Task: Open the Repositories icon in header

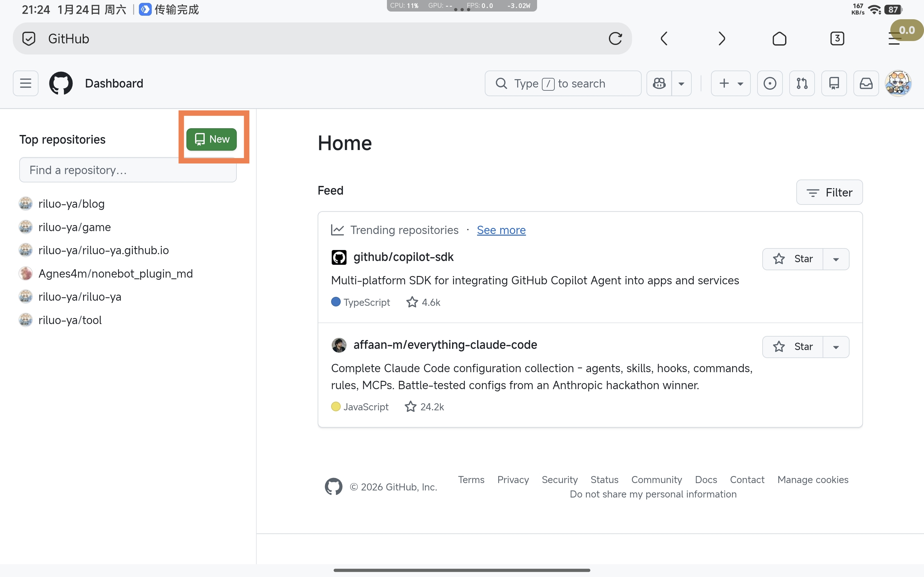Action: pyautogui.click(x=834, y=83)
